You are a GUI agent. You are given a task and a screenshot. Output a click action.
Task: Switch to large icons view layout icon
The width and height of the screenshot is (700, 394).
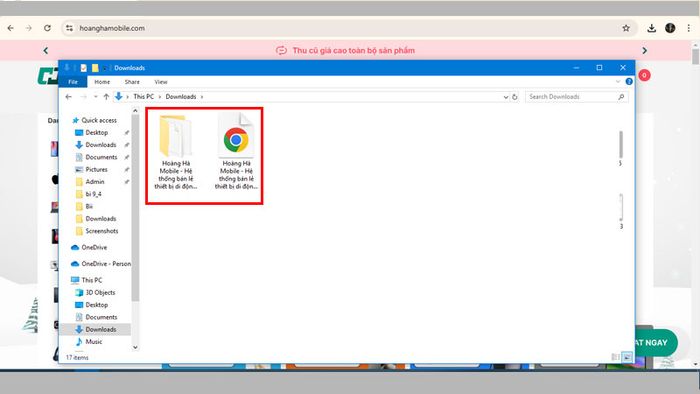(627, 357)
